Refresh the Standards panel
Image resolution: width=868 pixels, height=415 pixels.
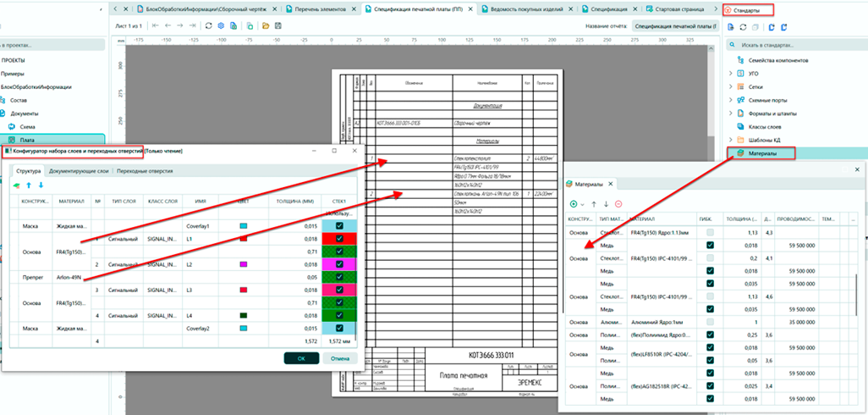[744, 26]
